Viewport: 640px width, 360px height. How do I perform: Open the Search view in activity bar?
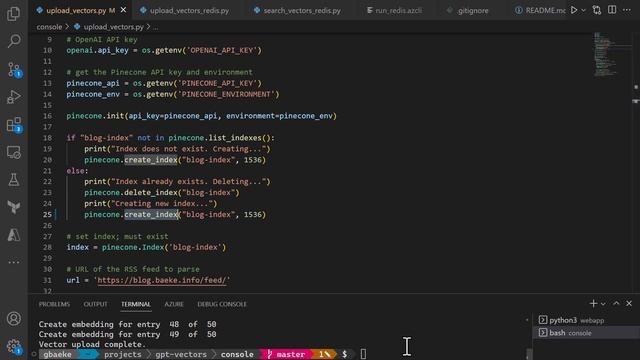[x=14, y=41]
